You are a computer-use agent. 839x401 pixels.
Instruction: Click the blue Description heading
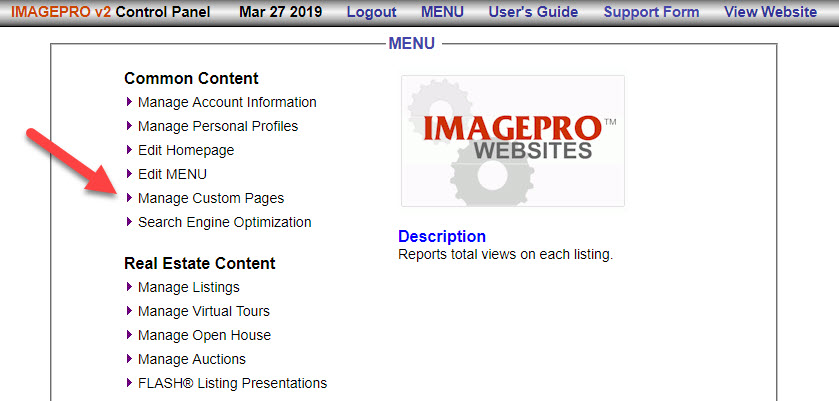pyautogui.click(x=442, y=236)
